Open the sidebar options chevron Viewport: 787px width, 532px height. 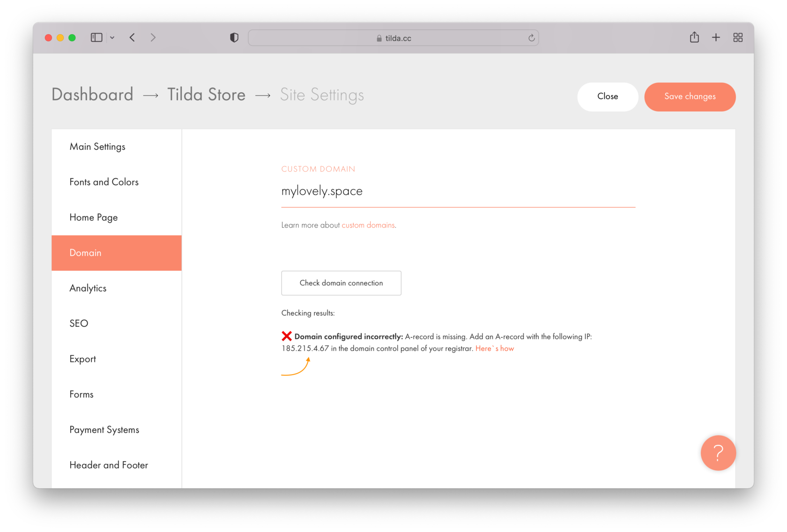(112, 37)
